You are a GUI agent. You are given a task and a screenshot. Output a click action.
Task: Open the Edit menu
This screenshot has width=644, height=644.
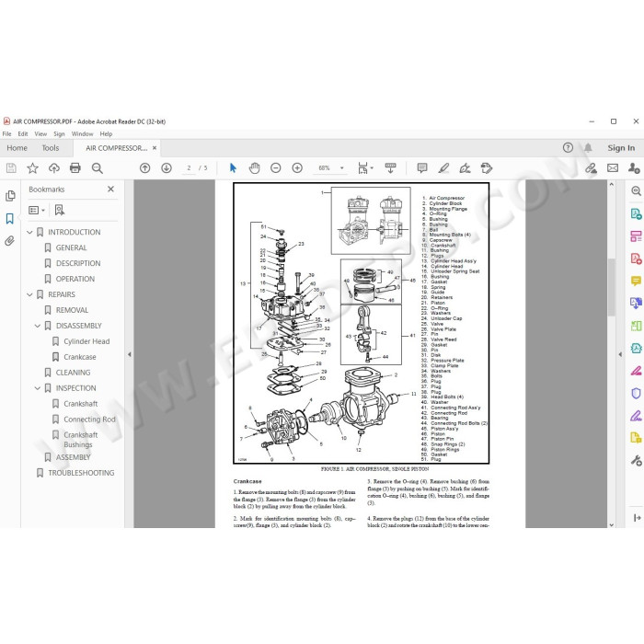click(23, 134)
